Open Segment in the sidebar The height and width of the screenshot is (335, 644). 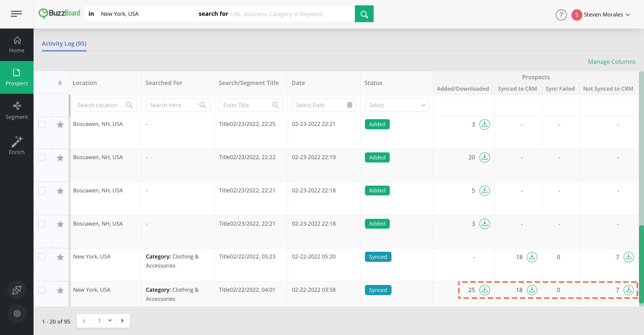pos(17,110)
